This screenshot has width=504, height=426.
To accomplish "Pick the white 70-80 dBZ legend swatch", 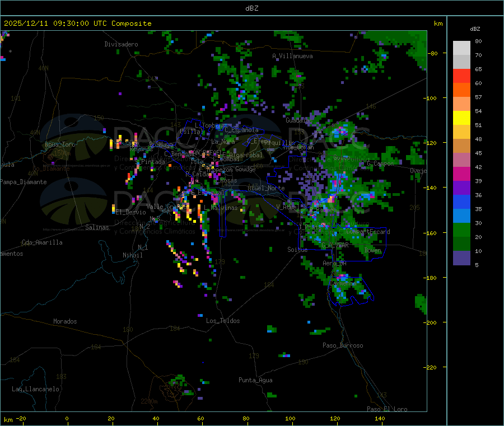I will [x=461, y=48].
